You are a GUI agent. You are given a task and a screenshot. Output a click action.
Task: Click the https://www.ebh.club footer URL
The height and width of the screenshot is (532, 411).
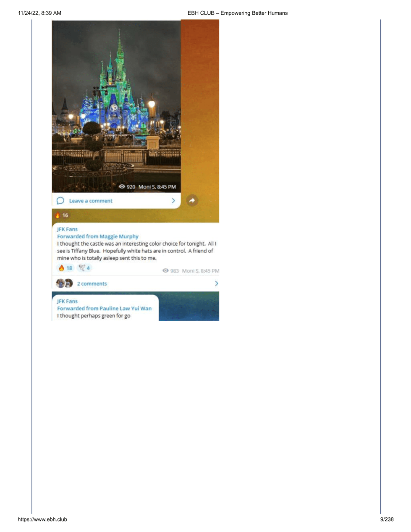pyautogui.click(x=42, y=519)
